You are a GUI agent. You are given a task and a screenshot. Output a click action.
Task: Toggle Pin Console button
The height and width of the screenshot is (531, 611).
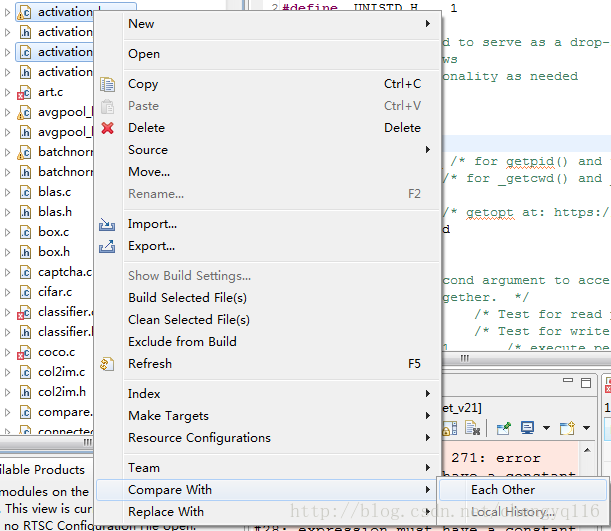(503, 428)
